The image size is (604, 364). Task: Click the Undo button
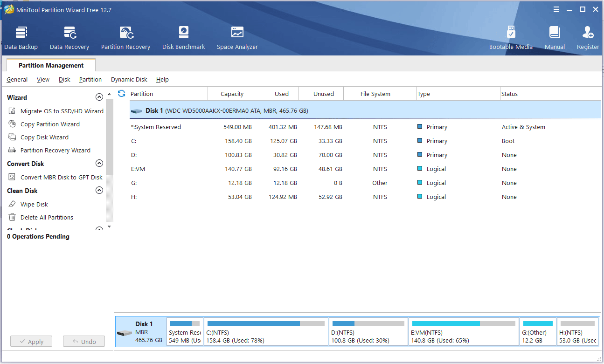[84, 342]
